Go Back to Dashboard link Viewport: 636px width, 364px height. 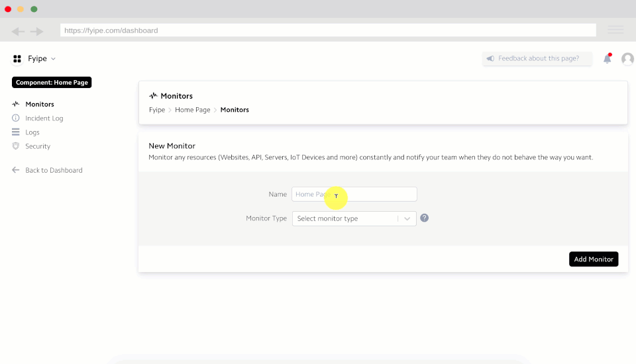point(54,170)
